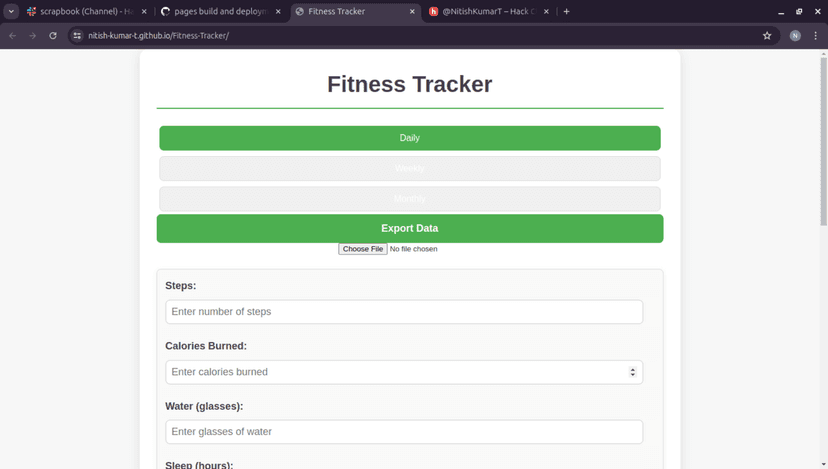Image resolution: width=828 pixels, height=469 pixels.
Task: Select the Daily view button
Action: 410,138
